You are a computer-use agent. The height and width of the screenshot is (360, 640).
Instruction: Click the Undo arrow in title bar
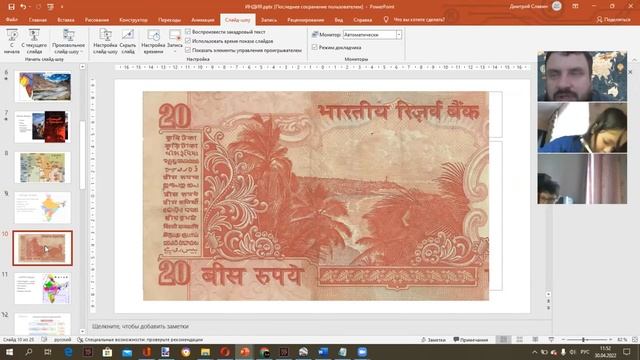click(23, 7)
